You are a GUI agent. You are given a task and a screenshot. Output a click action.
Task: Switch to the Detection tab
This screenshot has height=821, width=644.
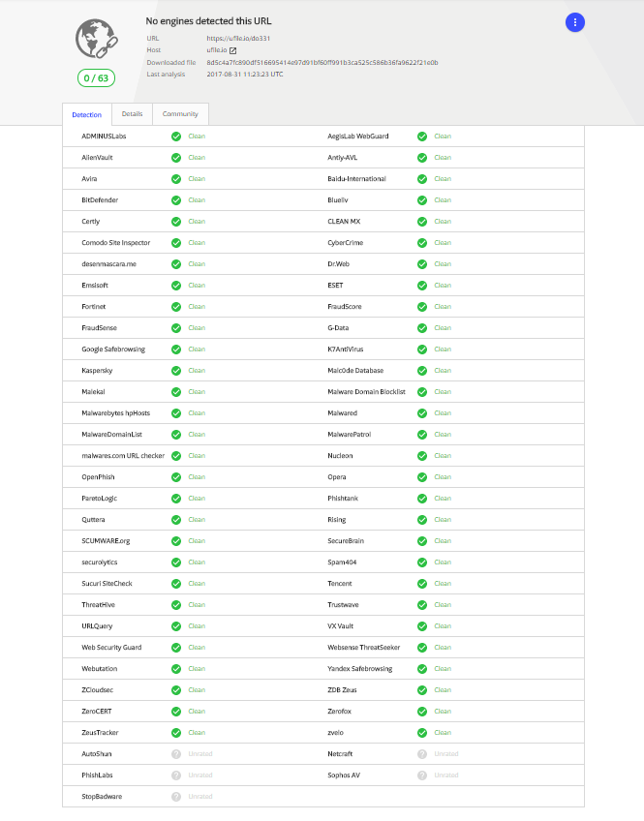coord(87,114)
